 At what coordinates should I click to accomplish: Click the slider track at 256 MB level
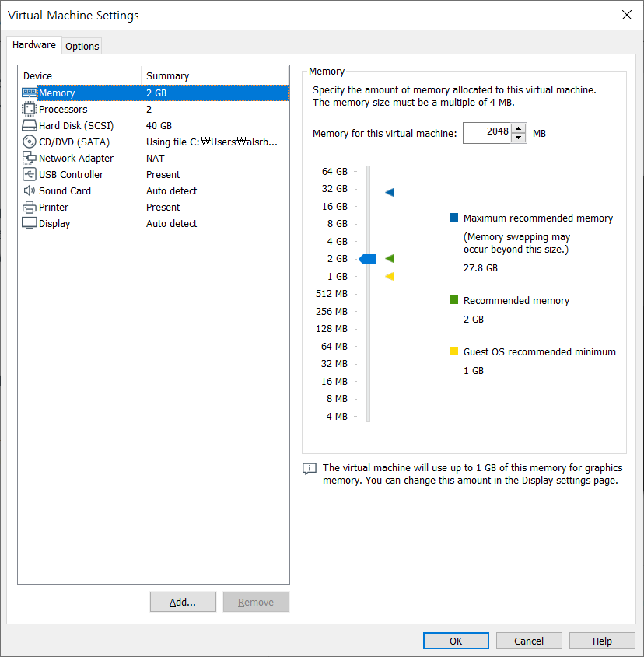368,311
